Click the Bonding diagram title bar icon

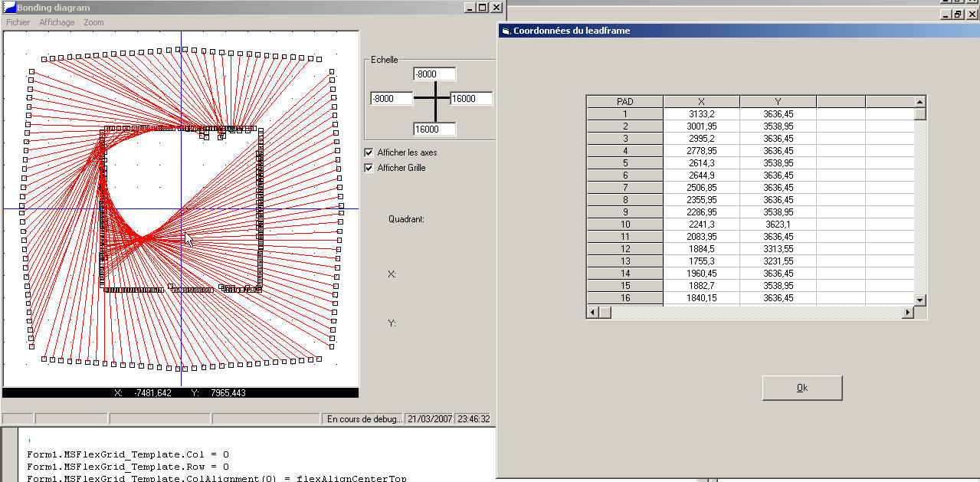pyautogui.click(x=9, y=8)
